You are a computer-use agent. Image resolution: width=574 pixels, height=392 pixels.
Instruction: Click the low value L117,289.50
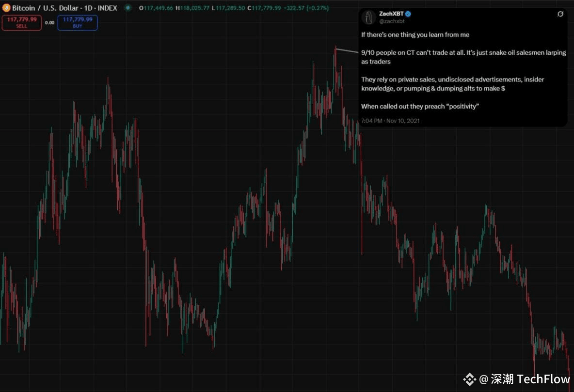point(228,8)
